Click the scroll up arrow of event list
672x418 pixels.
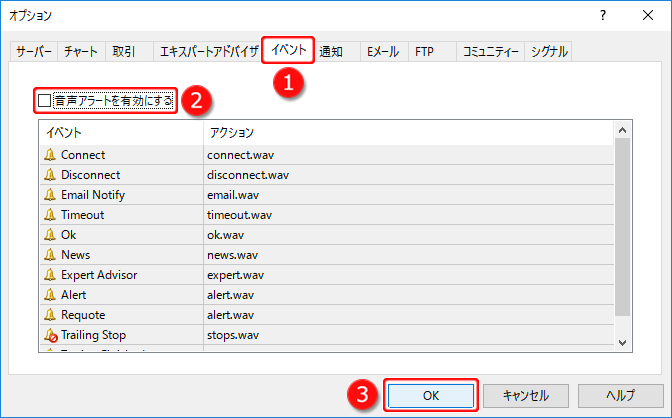pyautogui.click(x=623, y=130)
